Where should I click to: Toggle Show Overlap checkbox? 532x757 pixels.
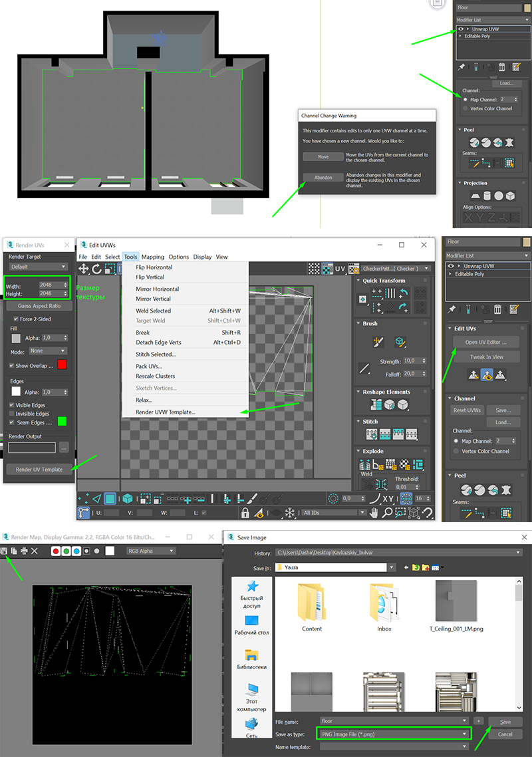pos(11,365)
